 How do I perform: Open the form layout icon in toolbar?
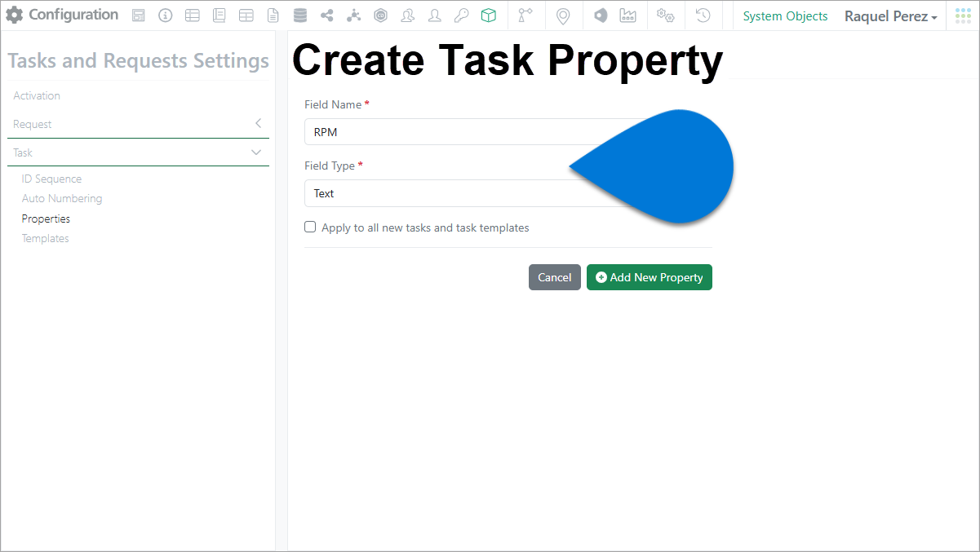(x=139, y=15)
